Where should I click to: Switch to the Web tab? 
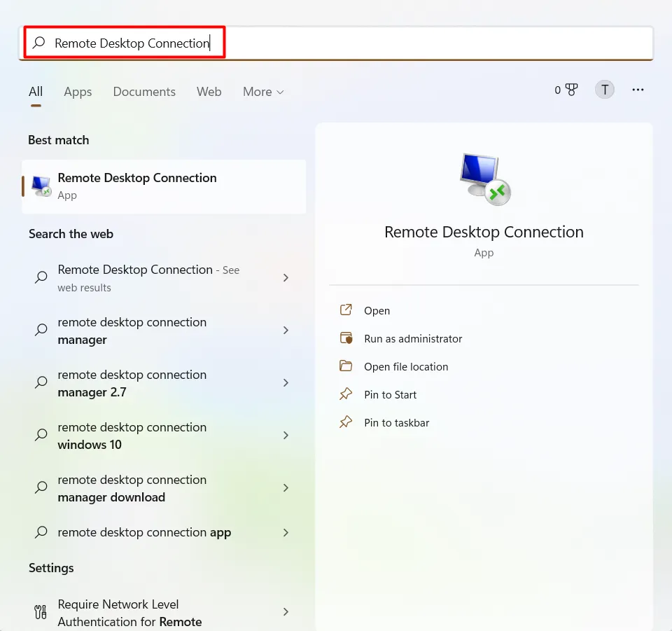click(x=209, y=92)
